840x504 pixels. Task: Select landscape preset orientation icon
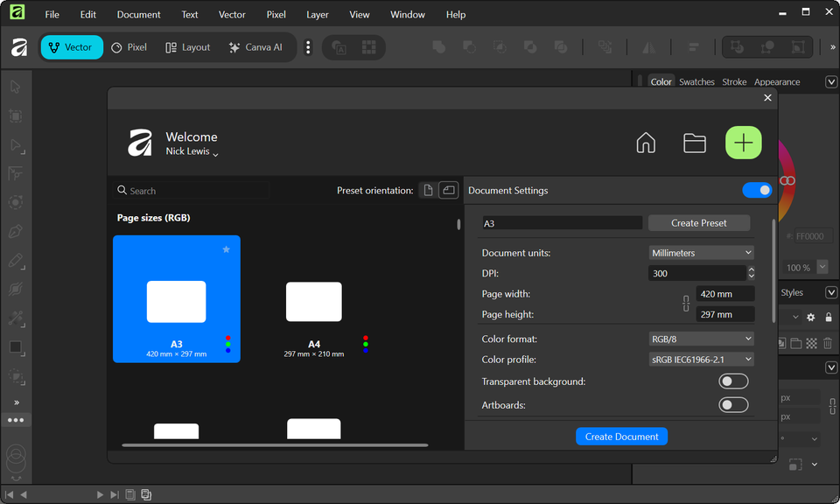(x=448, y=190)
